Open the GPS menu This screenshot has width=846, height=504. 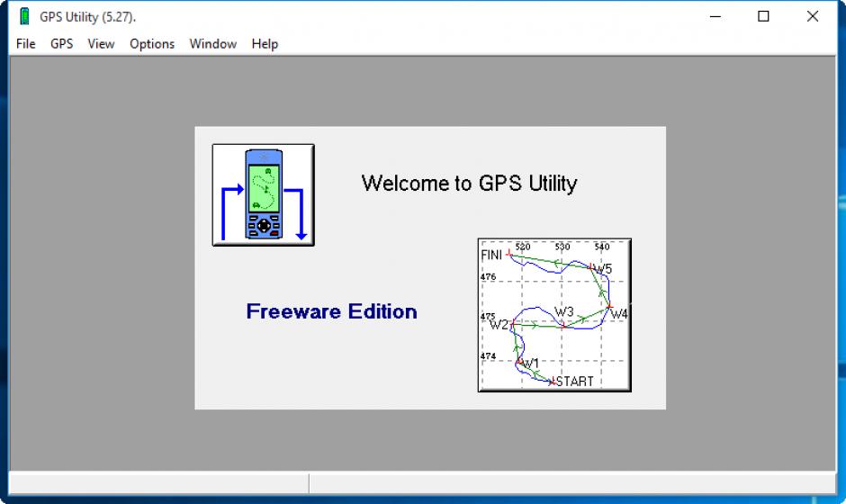[61, 44]
